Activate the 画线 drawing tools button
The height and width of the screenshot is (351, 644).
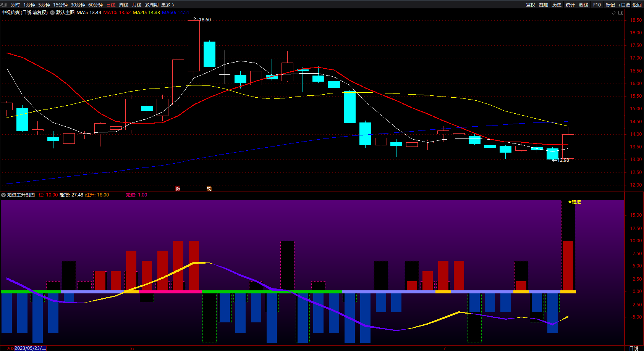click(584, 5)
